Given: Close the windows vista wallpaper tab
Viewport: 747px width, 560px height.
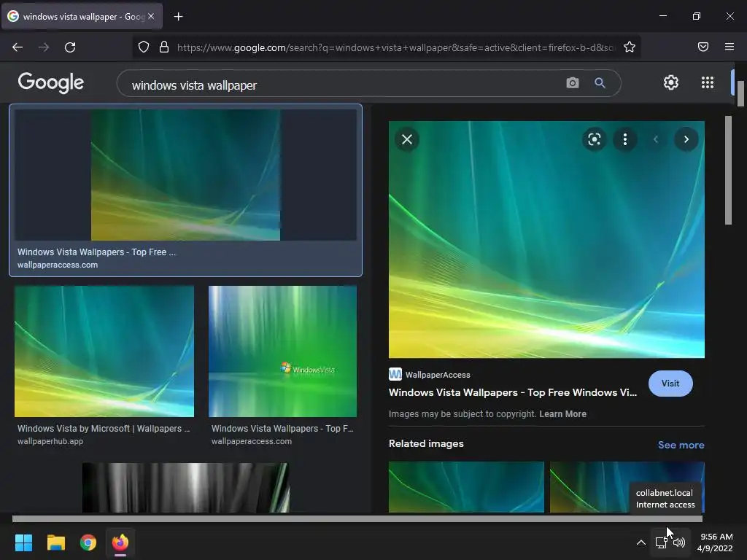Looking at the screenshot, I should coord(151,16).
